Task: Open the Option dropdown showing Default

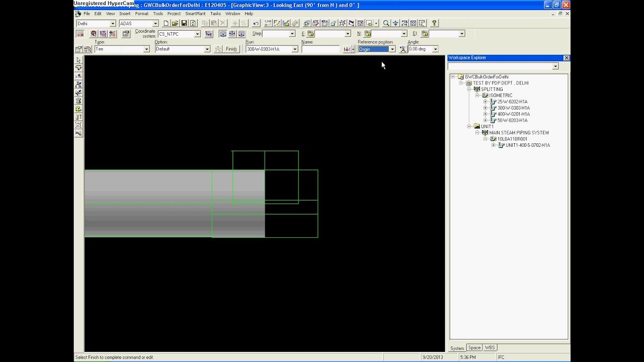Action: pyautogui.click(x=207, y=49)
